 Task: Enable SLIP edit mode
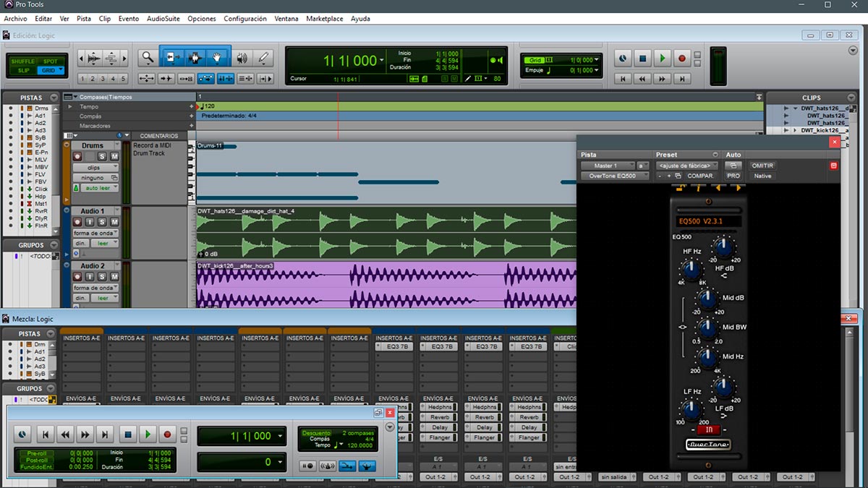(23, 71)
